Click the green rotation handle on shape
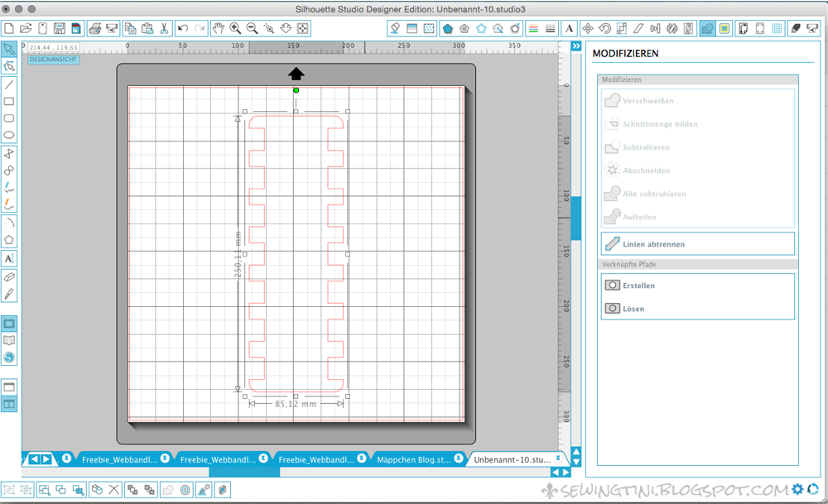Screen dimensions: 828x504 [x=296, y=90]
